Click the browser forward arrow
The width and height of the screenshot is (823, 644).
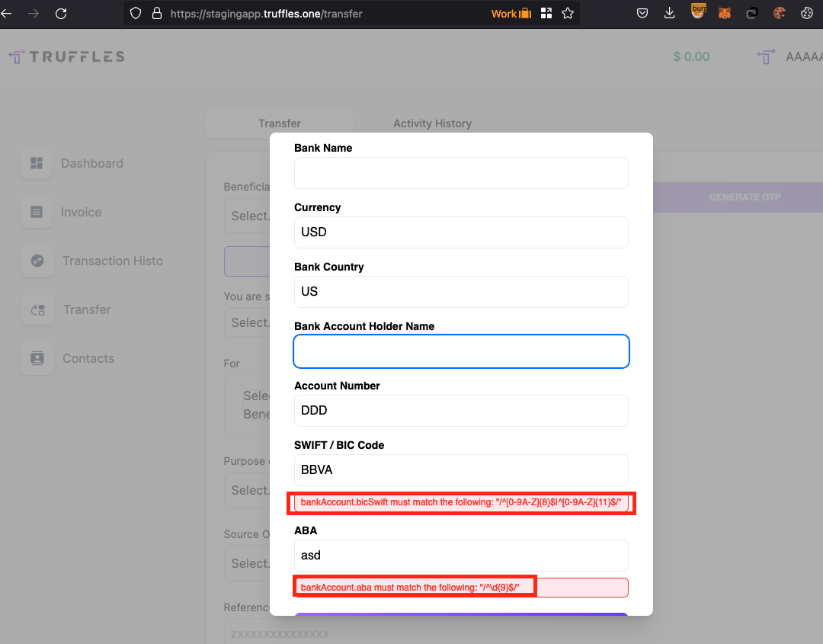[34, 14]
